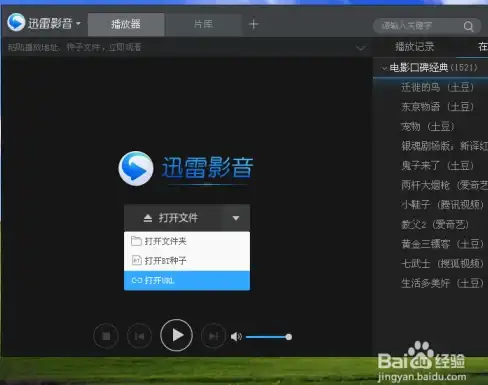This screenshot has width=488, height=385.
Task: Open the 播放记录 tab
Action: [414, 47]
